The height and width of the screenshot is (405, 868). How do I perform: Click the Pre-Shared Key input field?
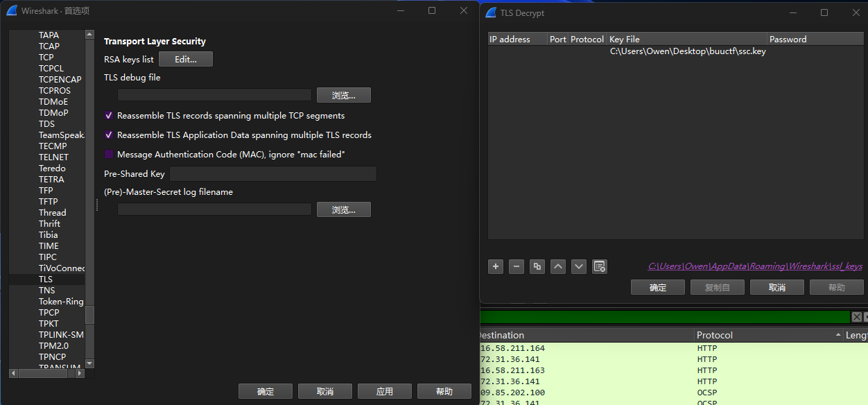273,174
